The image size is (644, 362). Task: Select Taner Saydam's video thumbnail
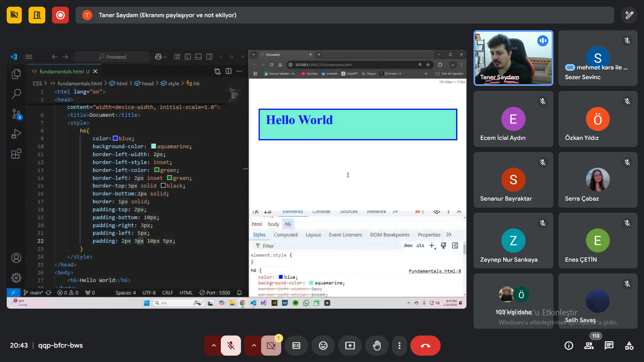(513, 58)
